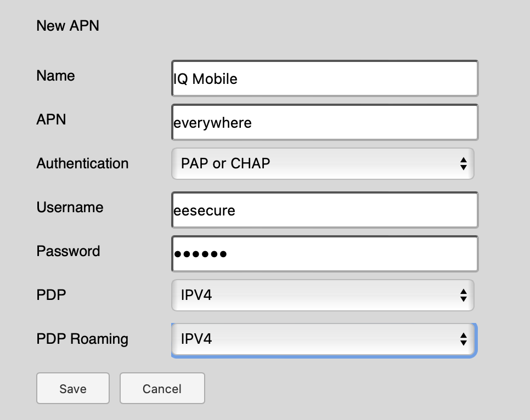Image resolution: width=530 pixels, height=420 pixels.
Task: Select IPV4 in PDP Roaming field
Action: point(323,339)
